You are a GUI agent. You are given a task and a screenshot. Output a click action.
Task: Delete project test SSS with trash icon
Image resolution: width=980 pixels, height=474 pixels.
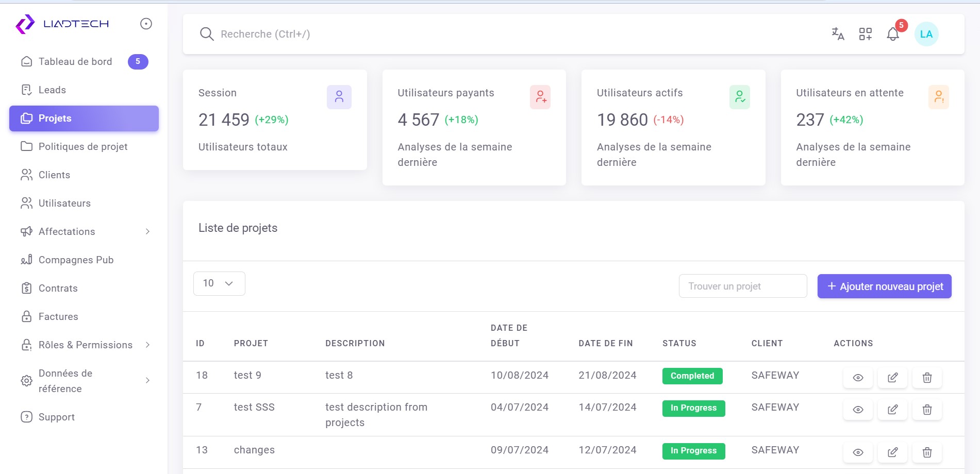pyautogui.click(x=927, y=410)
